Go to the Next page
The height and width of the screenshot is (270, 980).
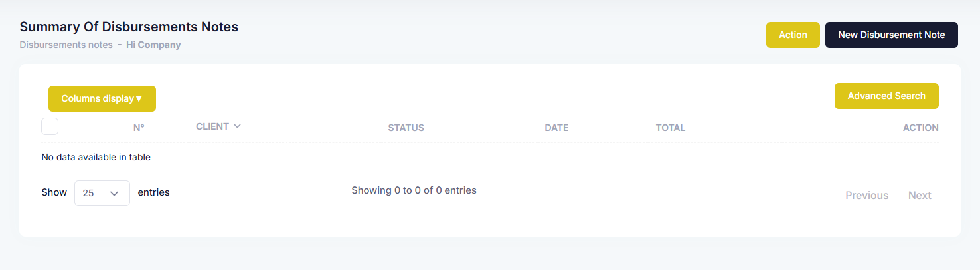click(x=920, y=195)
